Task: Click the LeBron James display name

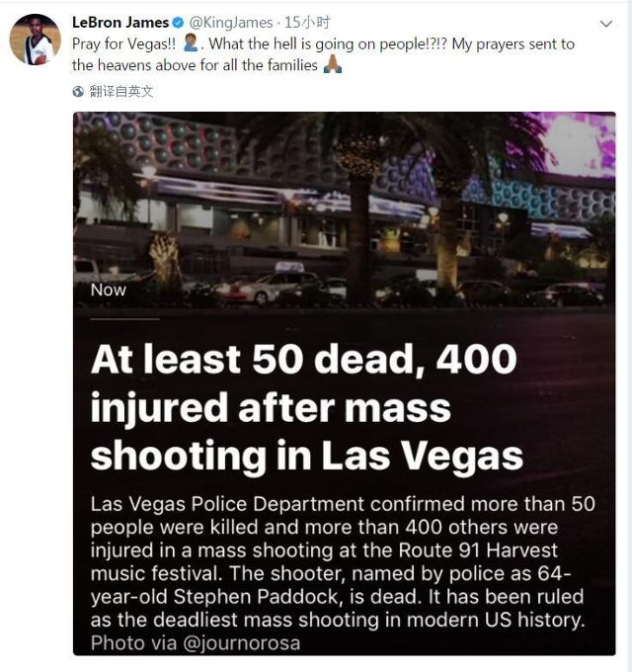Action: tap(120, 23)
